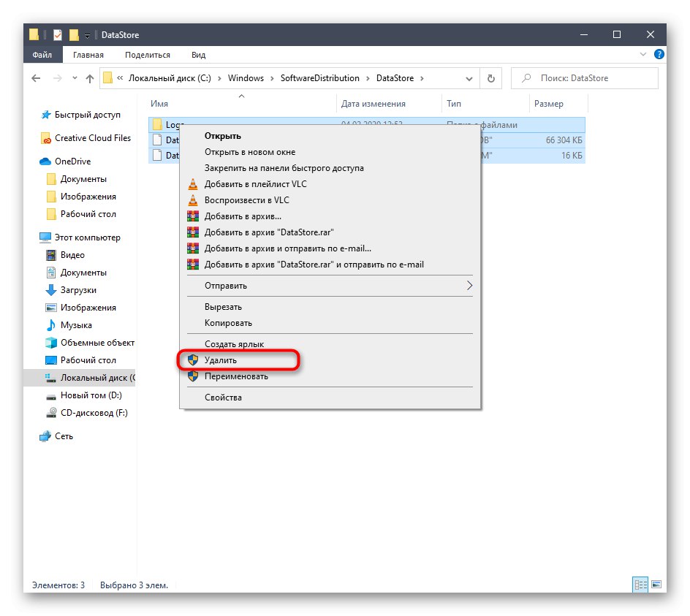Choose Создать ярлык from context menu
Screen dimensions: 690x616
(330, 344)
